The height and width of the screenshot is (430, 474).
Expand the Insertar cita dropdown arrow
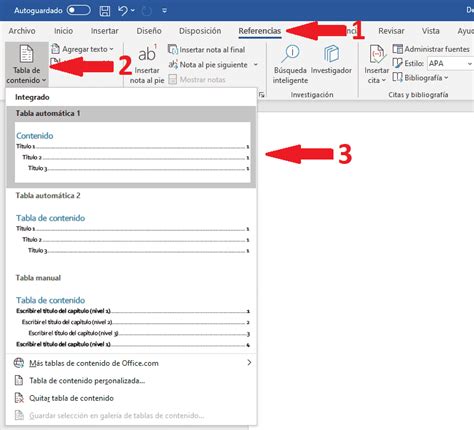(x=384, y=80)
